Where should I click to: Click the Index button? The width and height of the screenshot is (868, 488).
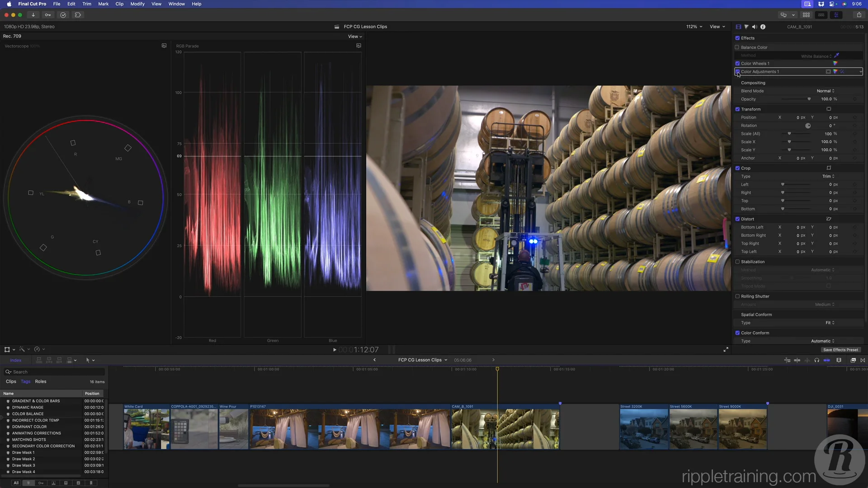pyautogui.click(x=16, y=360)
